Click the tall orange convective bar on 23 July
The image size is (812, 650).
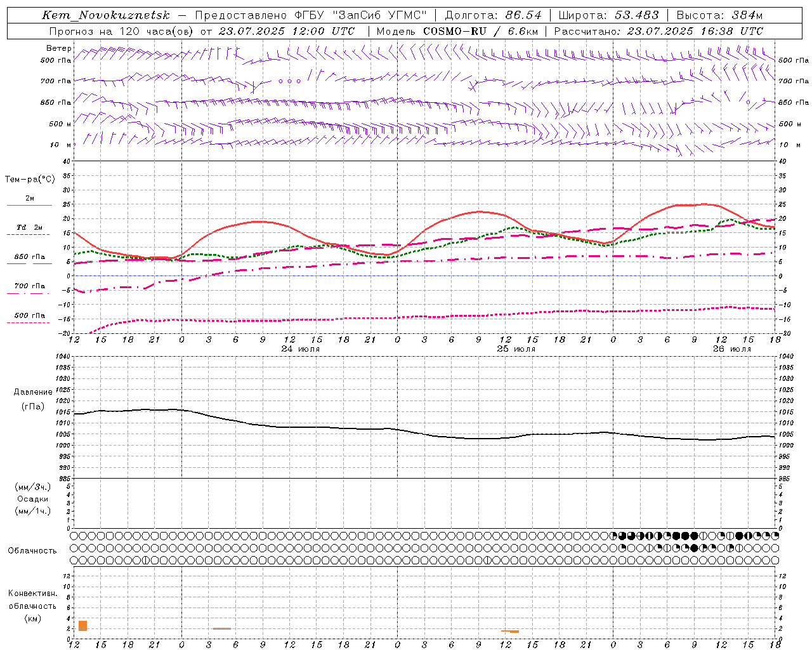(82, 626)
